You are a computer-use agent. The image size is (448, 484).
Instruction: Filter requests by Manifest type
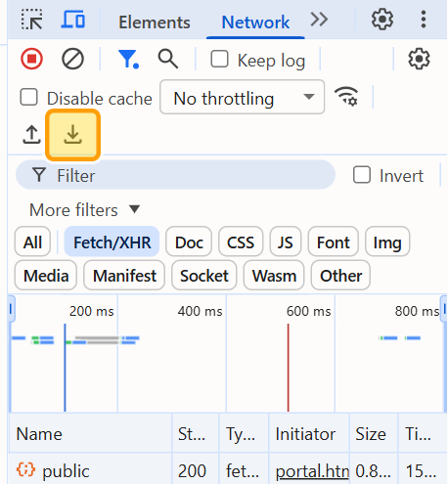(124, 276)
